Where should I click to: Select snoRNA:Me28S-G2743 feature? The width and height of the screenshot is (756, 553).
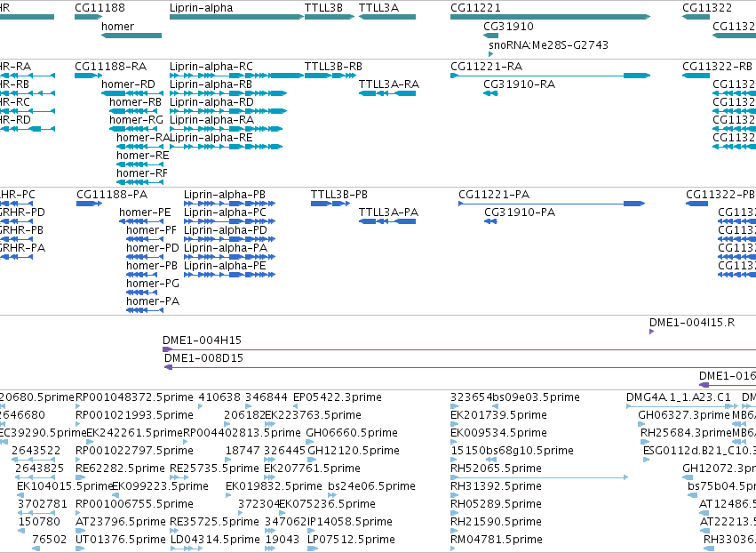[490, 54]
